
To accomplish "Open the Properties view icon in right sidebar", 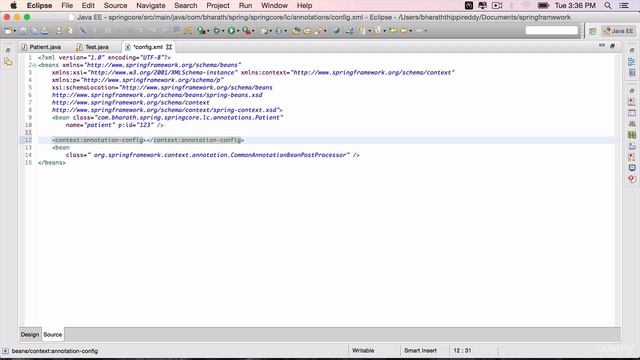I will 632,113.
